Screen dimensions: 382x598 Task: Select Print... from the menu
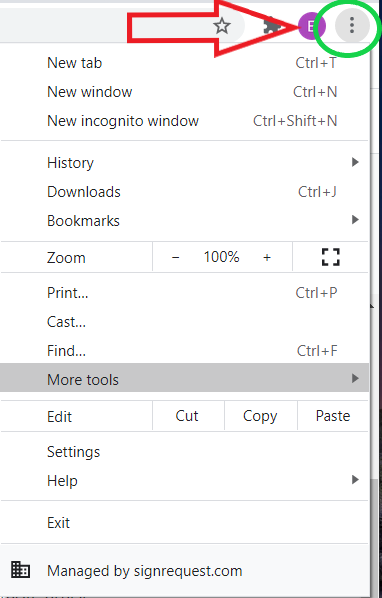click(x=185, y=293)
